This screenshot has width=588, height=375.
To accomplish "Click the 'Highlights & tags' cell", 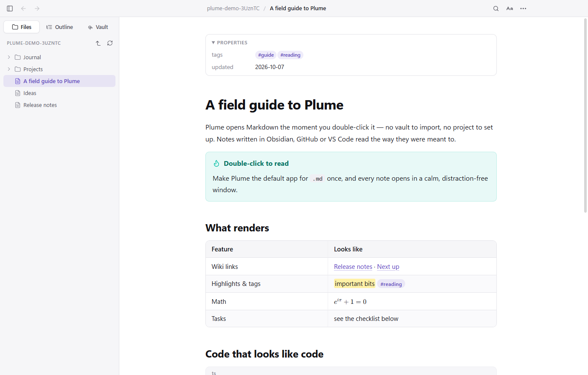I will pyautogui.click(x=267, y=284).
